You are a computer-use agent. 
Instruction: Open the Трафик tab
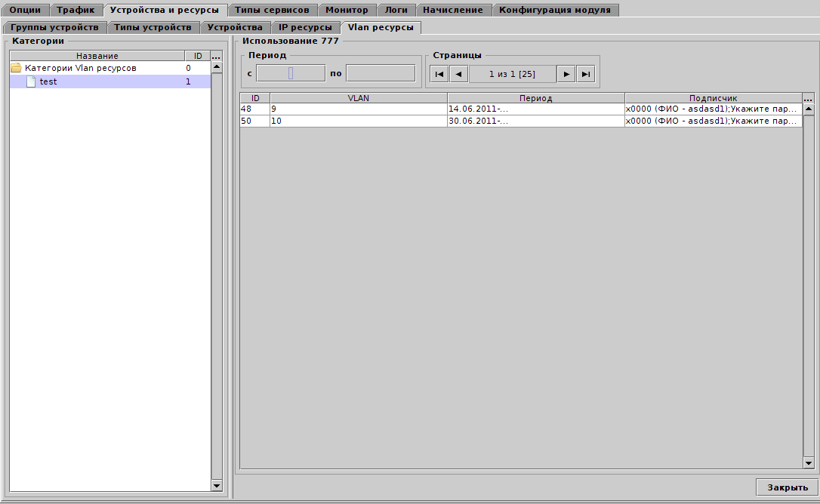pos(76,10)
